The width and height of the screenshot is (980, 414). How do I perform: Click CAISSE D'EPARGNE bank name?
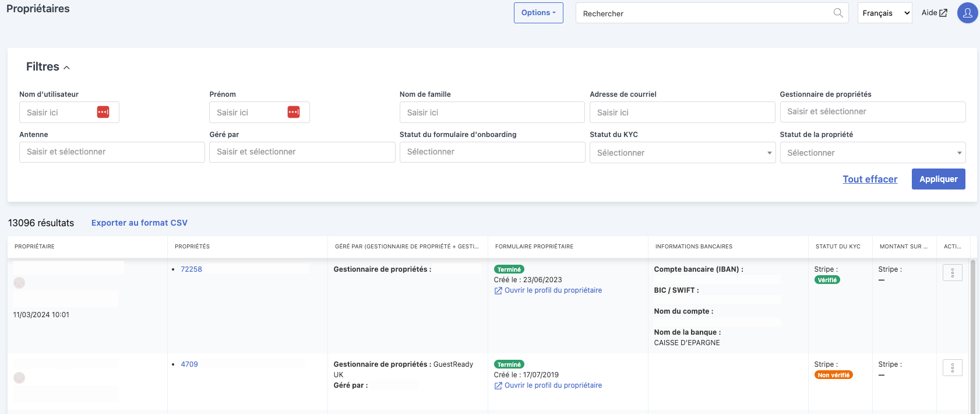click(x=687, y=343)
